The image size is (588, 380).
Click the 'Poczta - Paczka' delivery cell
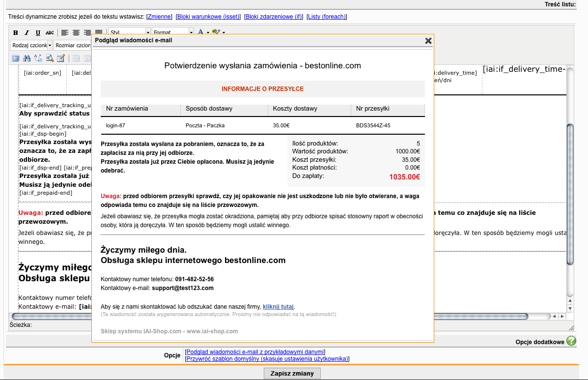click(x=205, y=126)
